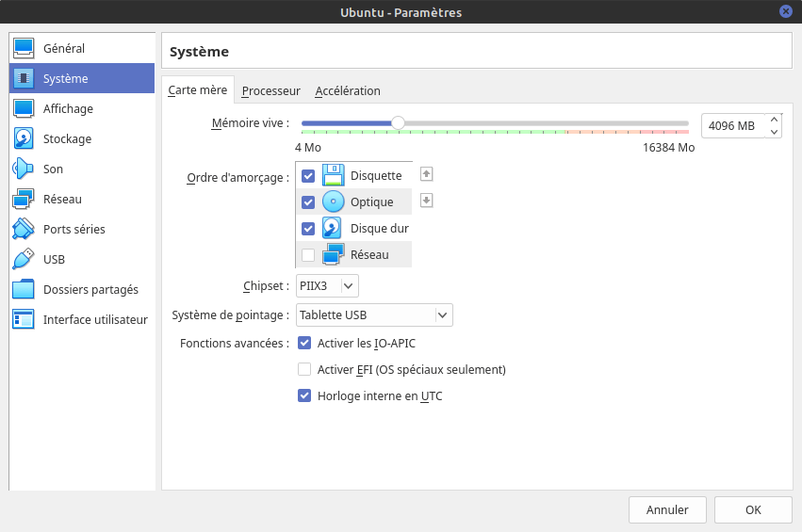Select the Disque dur label in boot order
The width and height of the screenshot is (802, 532).
[x=380, y=229]
